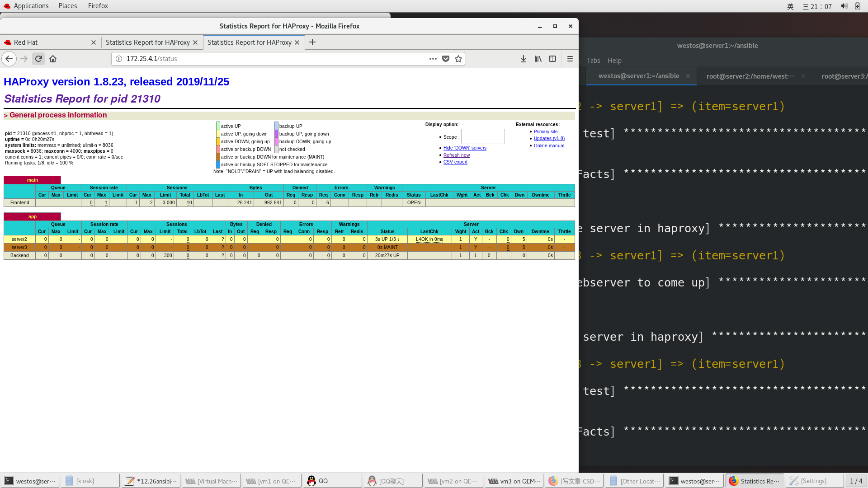Open terminal Help menu

pyautogui.click(x=614, y=61)
